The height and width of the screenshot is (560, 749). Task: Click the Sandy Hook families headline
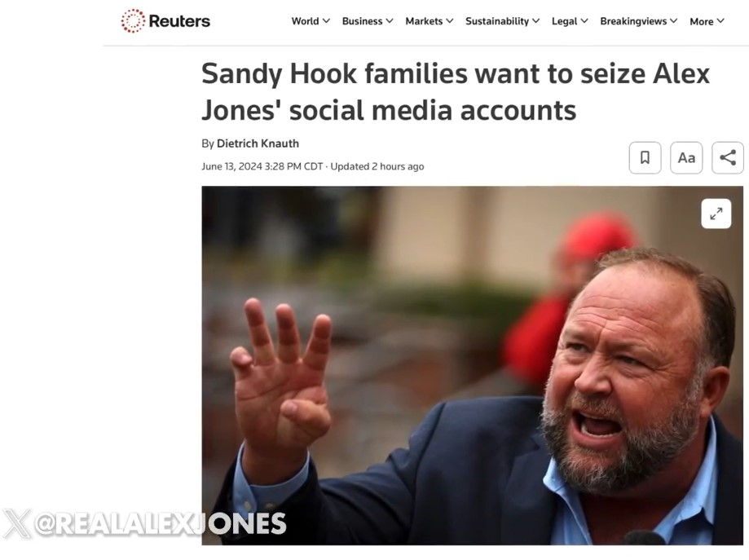[x=455, y=91]
